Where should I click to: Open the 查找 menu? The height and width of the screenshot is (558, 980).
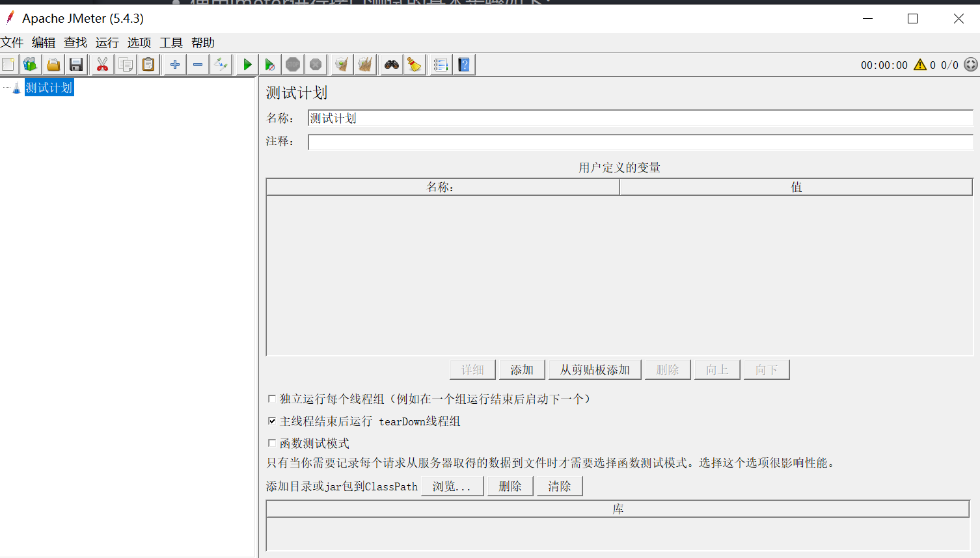tap(75, 42)
